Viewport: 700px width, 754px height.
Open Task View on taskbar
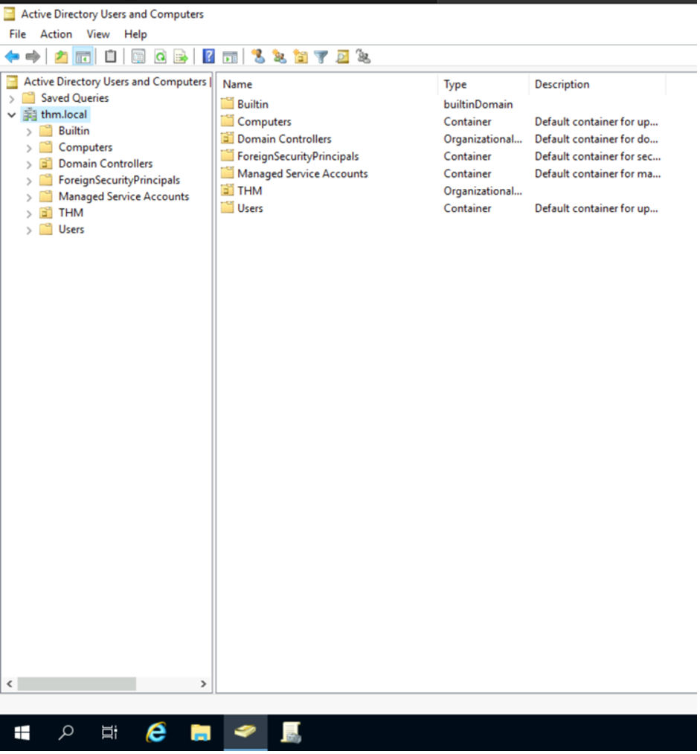(x=109, y=733)
